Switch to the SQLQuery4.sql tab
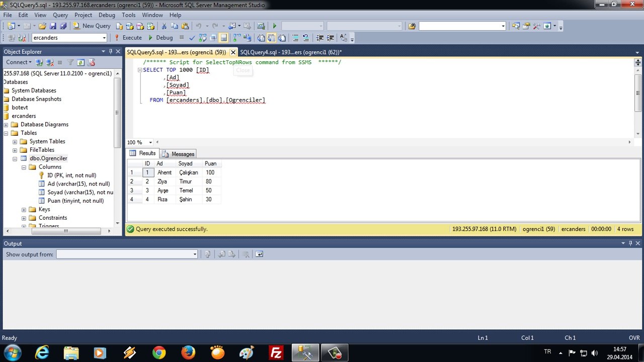Viewport: 644px width, 362px height. pos(291,52)
